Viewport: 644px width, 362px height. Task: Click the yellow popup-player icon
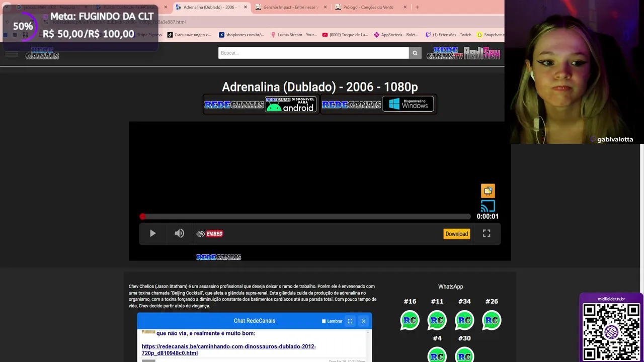488,191
